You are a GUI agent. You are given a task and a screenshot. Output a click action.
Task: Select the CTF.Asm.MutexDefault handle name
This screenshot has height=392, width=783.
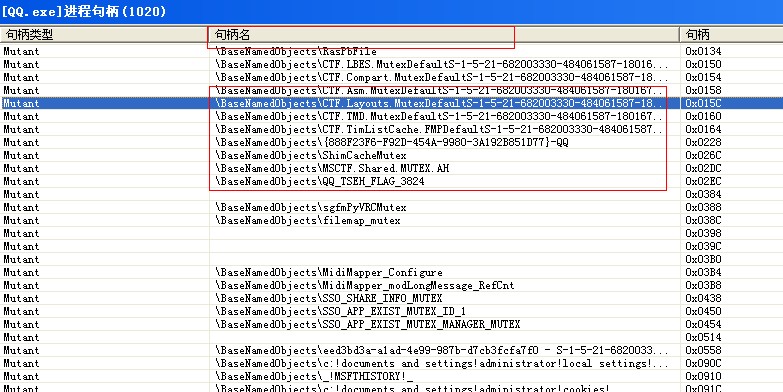click(439, 90)
